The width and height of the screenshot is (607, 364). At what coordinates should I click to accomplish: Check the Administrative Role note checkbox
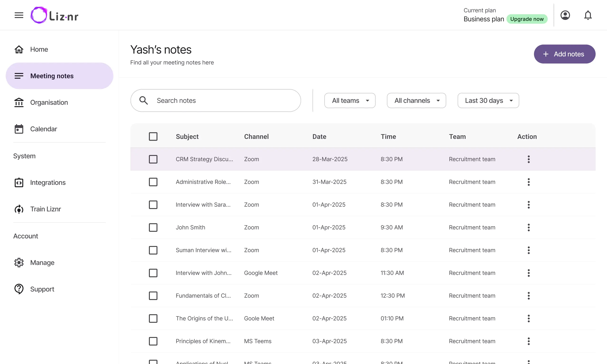tap(153, 182)
